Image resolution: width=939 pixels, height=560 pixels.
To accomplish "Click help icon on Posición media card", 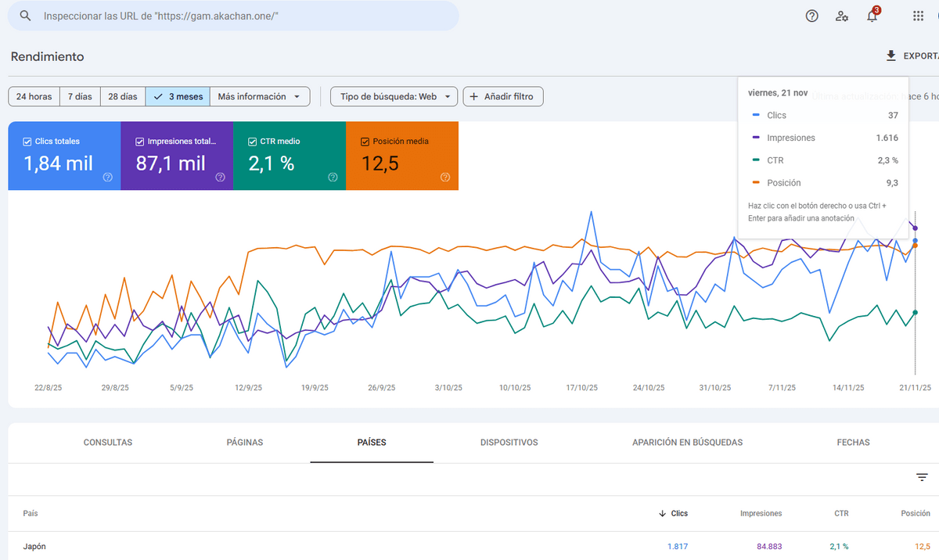I will click(445, 178).
